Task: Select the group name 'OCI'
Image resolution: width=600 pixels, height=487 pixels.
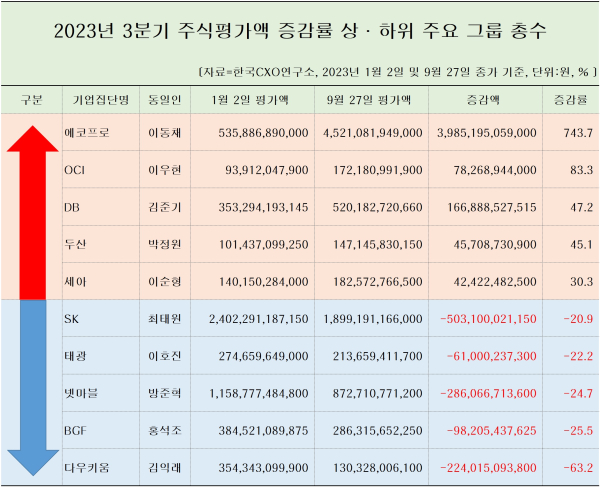Action: (x=75, y=170)
